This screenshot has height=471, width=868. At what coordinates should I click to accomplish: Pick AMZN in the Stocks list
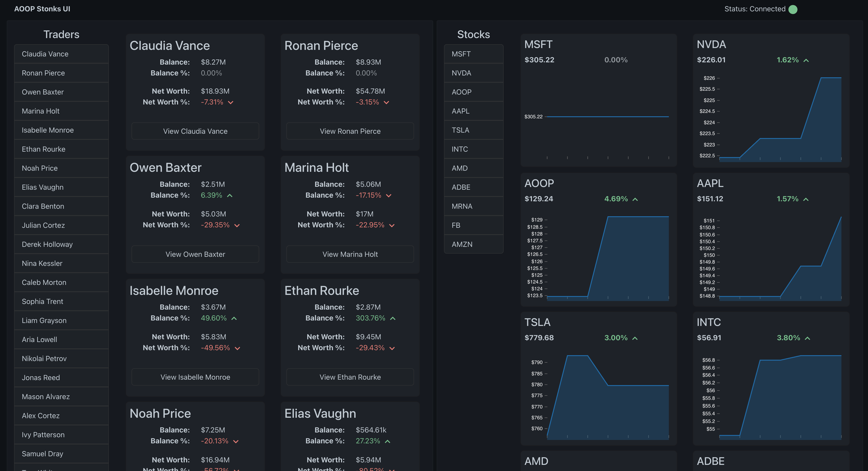click(x=473, y=244)
